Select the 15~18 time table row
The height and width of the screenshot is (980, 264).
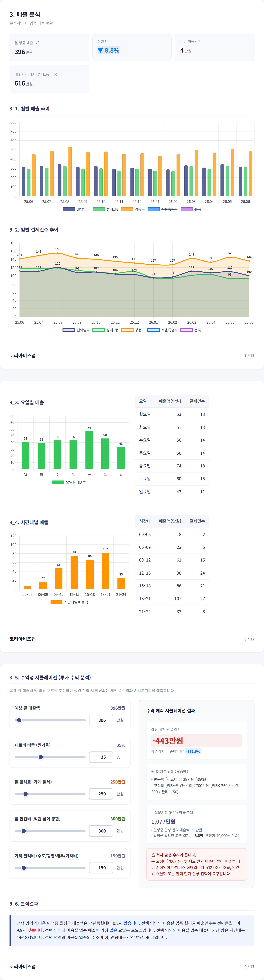tap(172, 586)
